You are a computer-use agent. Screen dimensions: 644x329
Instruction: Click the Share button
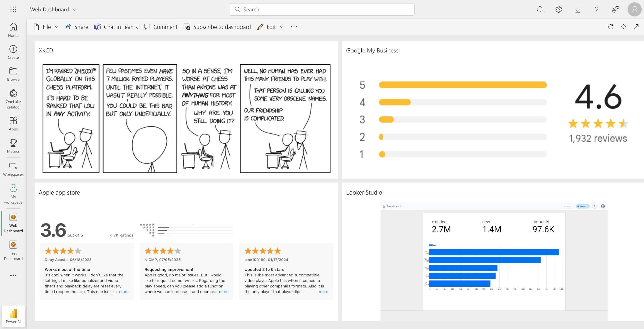click(76, 27)
